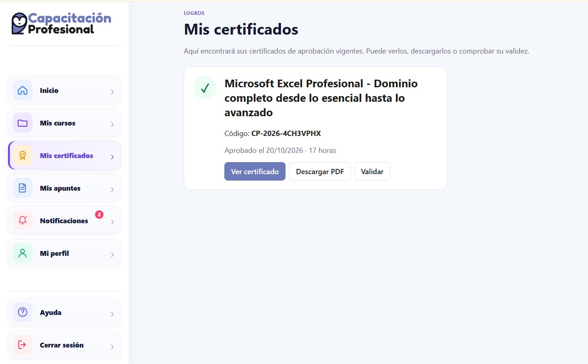
Task: Click the description starting with Aquí encontrará
Action: [356, 51]
